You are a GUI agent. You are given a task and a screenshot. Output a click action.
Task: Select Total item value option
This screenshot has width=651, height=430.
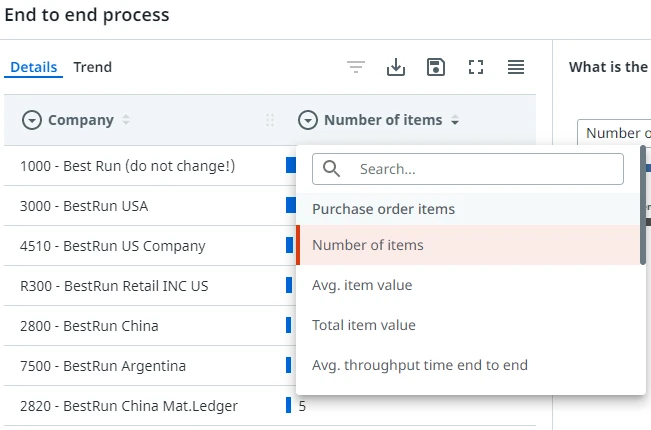pos(468,325)
